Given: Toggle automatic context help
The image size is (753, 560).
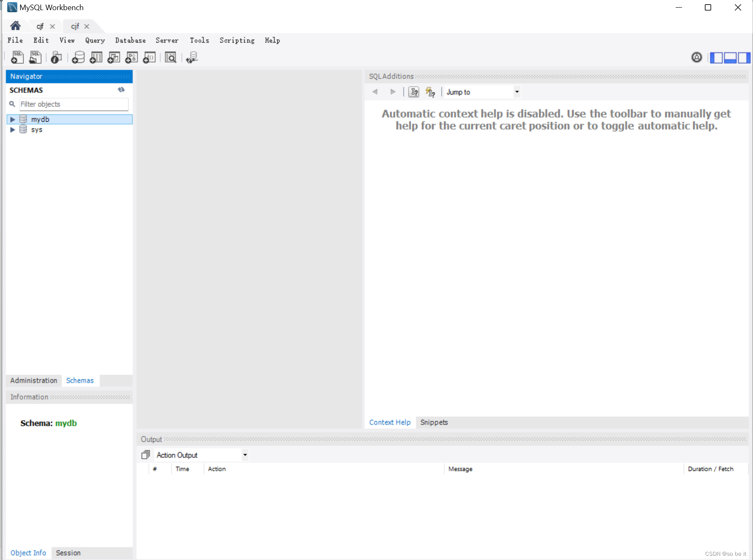Looking at the screenshot, I should pyautogui.click(x=430, y=92).
